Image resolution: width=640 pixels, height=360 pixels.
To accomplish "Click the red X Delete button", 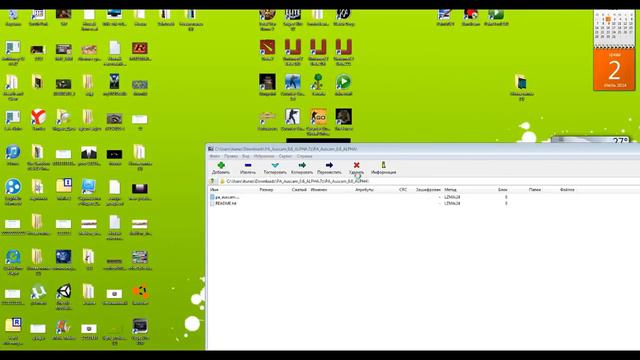I will [356, 168].
